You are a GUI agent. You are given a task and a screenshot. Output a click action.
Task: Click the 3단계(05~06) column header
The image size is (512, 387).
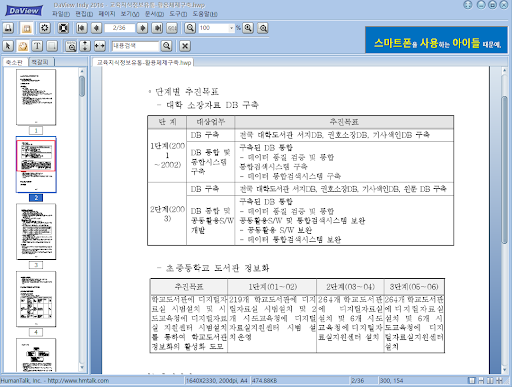pos(414,287)
